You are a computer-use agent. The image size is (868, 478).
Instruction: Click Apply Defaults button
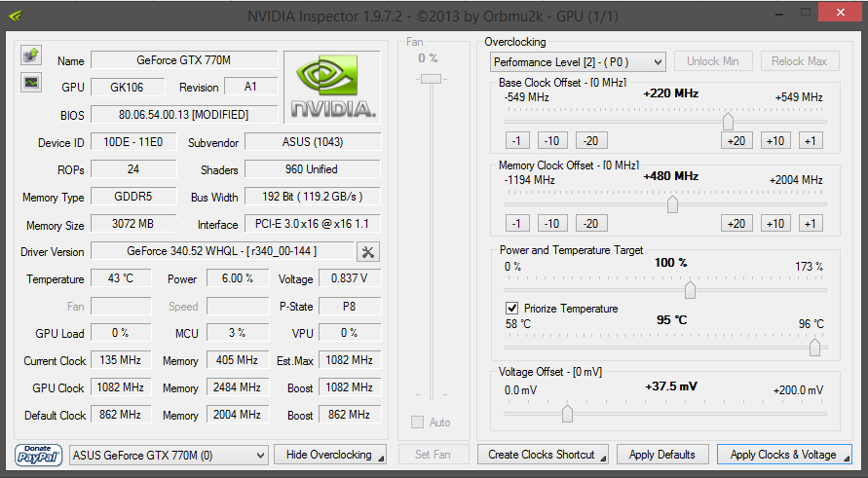click(662, 455)
